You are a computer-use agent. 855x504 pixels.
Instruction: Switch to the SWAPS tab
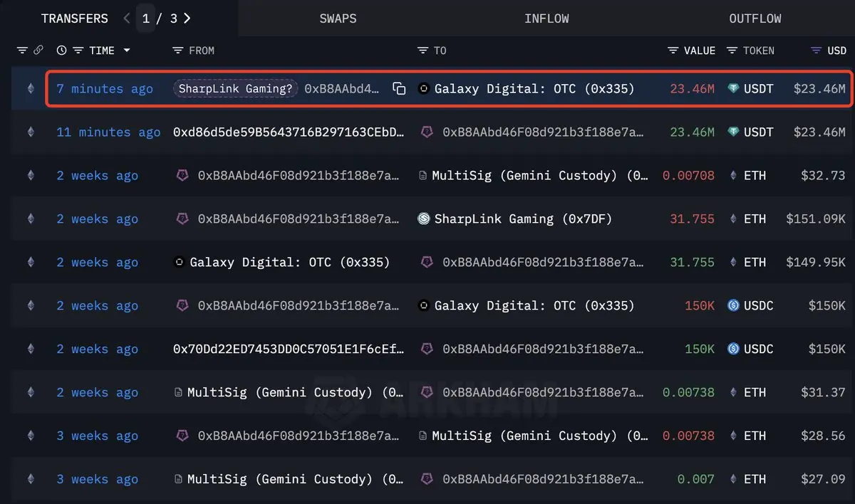click(x=338, y=19)
